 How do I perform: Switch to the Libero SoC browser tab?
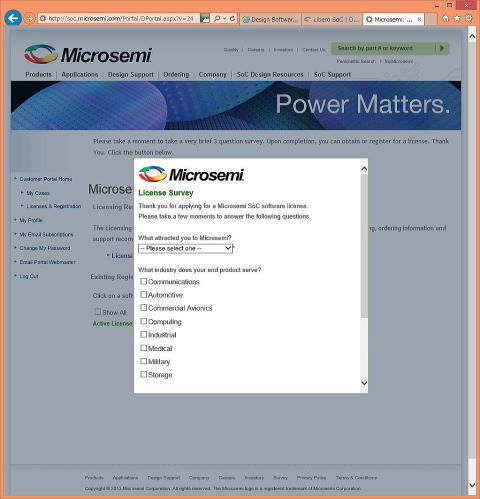point(332,20)
